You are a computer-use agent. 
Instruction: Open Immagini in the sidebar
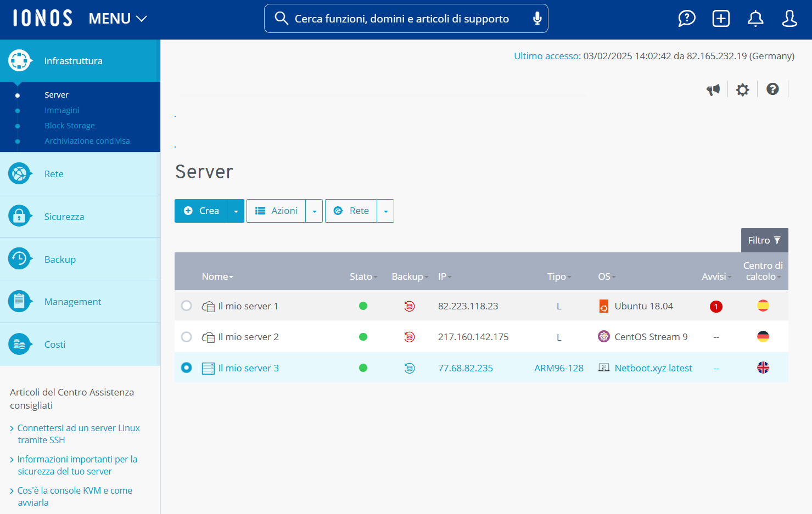[62, 110]
